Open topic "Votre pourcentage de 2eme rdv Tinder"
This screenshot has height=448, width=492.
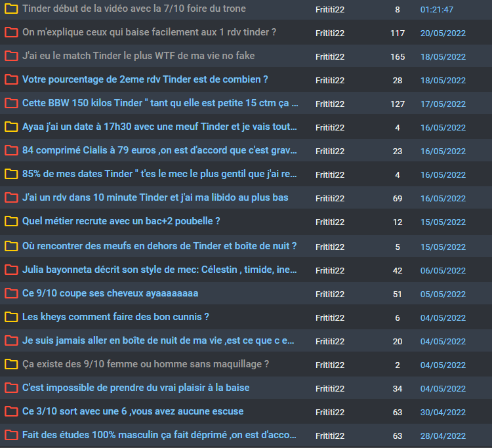pos(145,80)
